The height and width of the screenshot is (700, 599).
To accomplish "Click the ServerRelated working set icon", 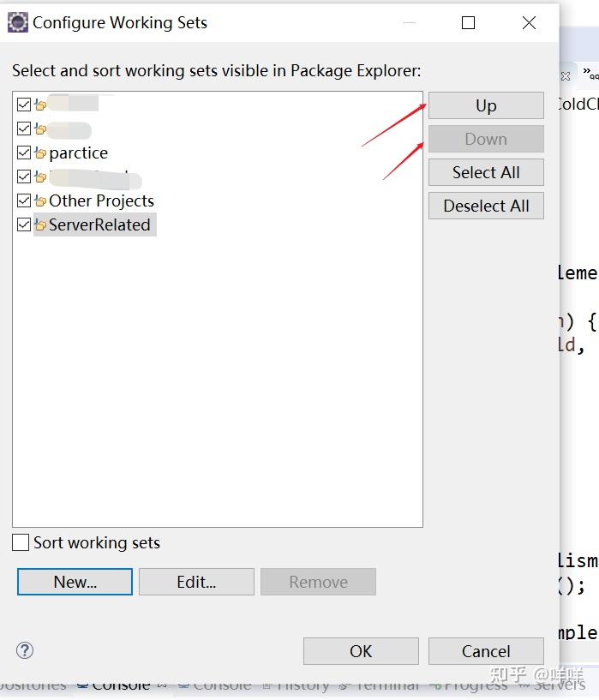I will pyautogui.click(x=40, y=225).
